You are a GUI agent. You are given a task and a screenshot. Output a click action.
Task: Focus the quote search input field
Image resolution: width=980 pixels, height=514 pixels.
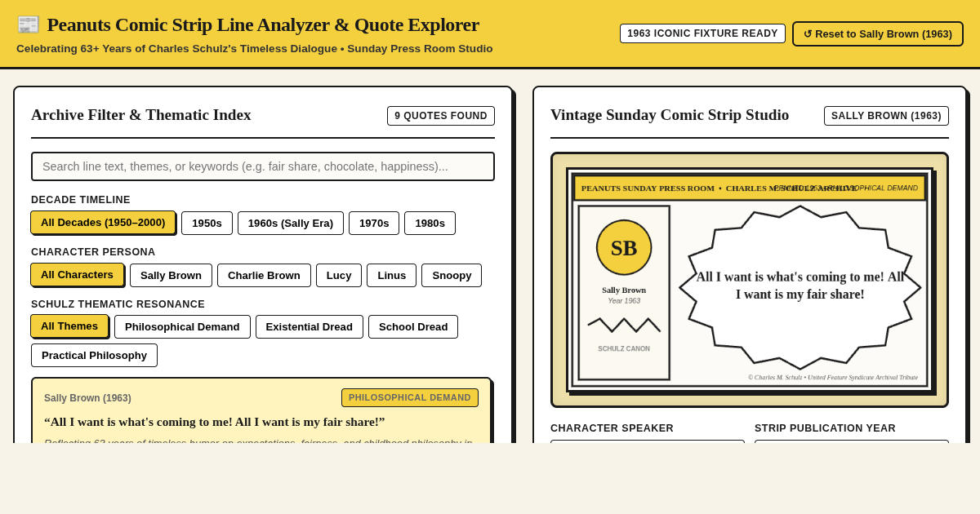click(263, 166)
